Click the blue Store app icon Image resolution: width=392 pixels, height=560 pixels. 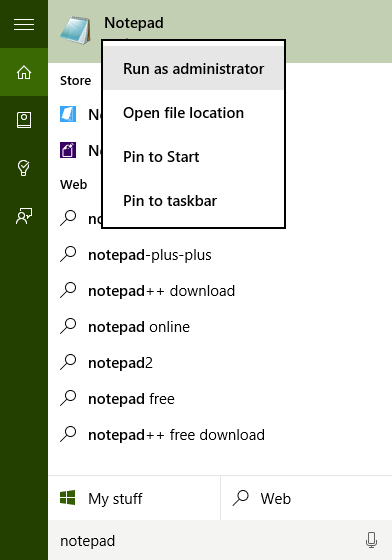(x=68, y=114)
